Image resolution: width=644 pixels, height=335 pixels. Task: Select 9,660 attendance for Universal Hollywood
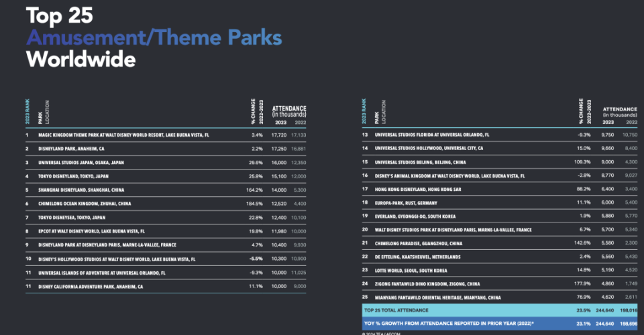tap(608, 149)
